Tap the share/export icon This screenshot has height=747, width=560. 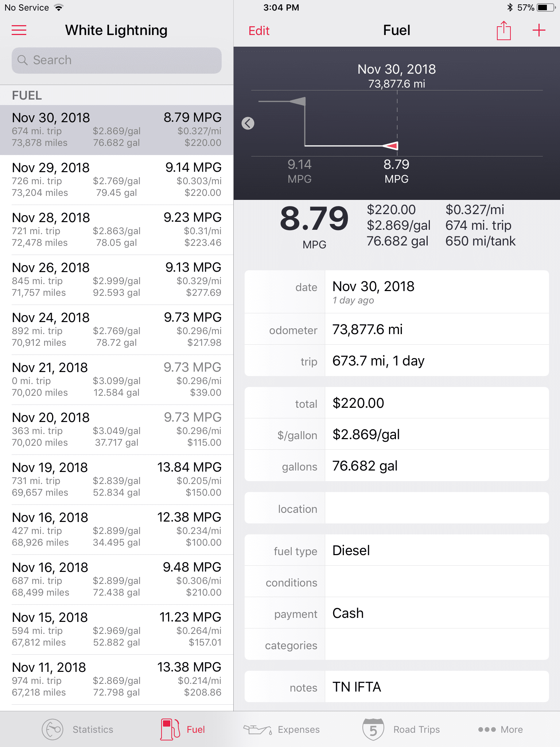coord(503,30)
